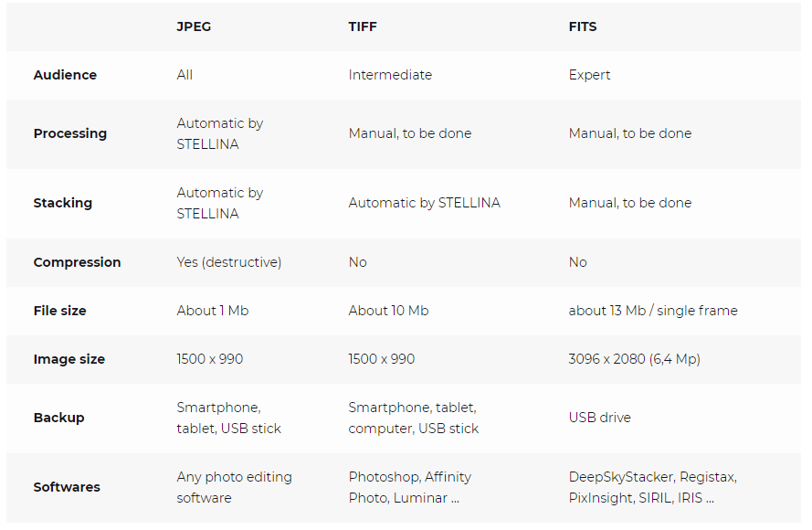Click the JPEG column header
Image resolution: width=812 pixels, height=530 pixels.
(194, 26)
